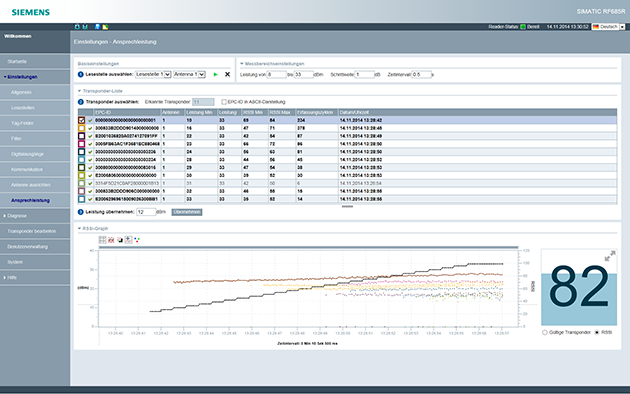630x394 pixels.
Task: Collapse the Transponder-Liste section
Action: (80, 91)
